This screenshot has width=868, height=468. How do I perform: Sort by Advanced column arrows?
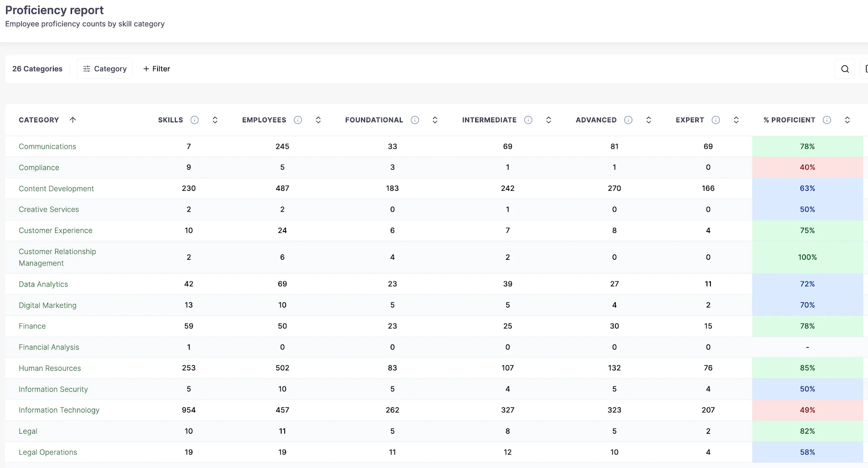(x=648, y=120)
